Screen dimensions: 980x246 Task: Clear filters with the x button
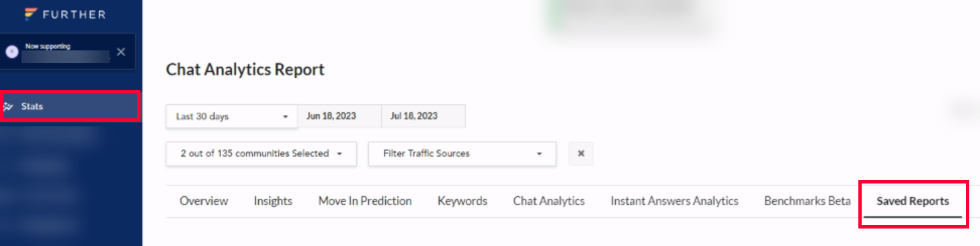(x=581, y=153)
